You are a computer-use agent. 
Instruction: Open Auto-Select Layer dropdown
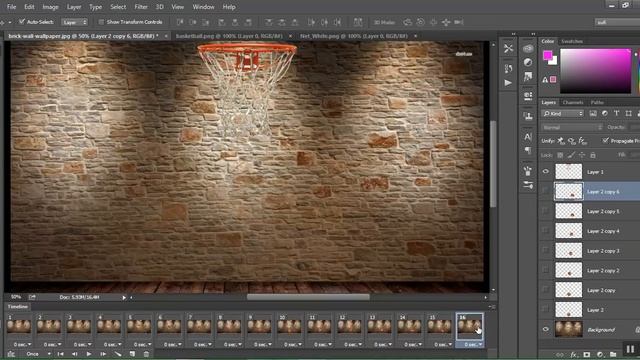click(74, 22)
